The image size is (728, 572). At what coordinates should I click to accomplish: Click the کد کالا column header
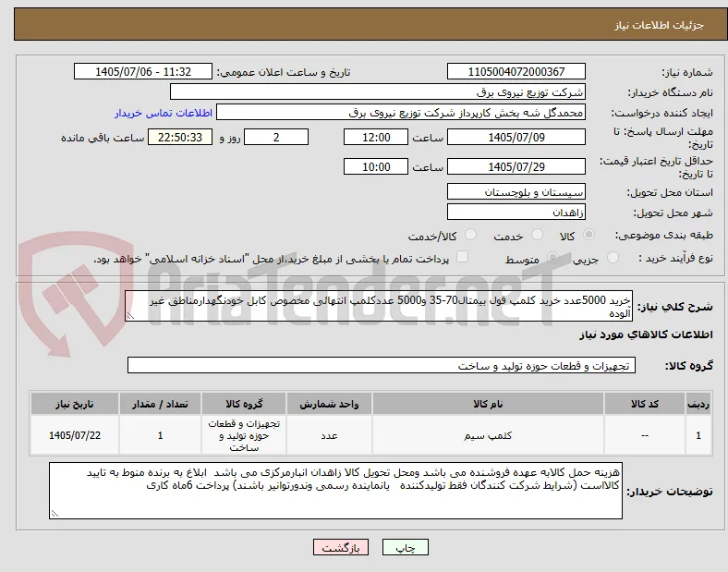645,404
